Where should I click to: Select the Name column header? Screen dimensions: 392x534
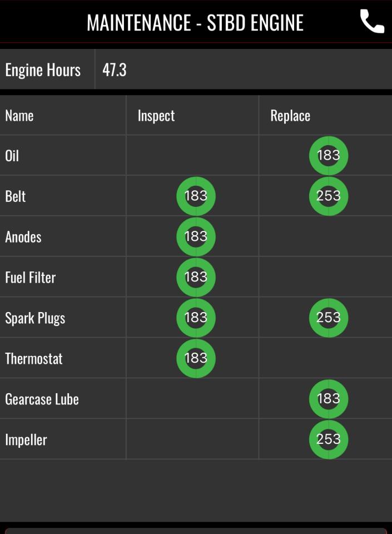[x=19, y=116]
